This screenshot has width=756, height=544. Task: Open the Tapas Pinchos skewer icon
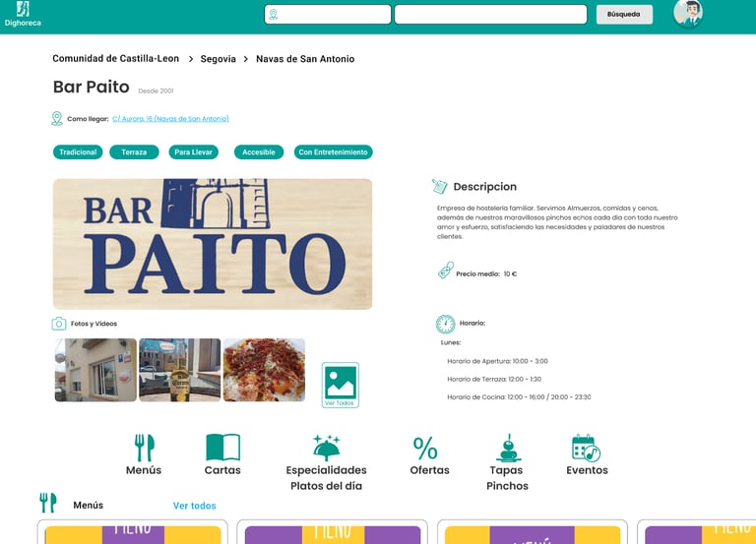(x=508, y=448)
